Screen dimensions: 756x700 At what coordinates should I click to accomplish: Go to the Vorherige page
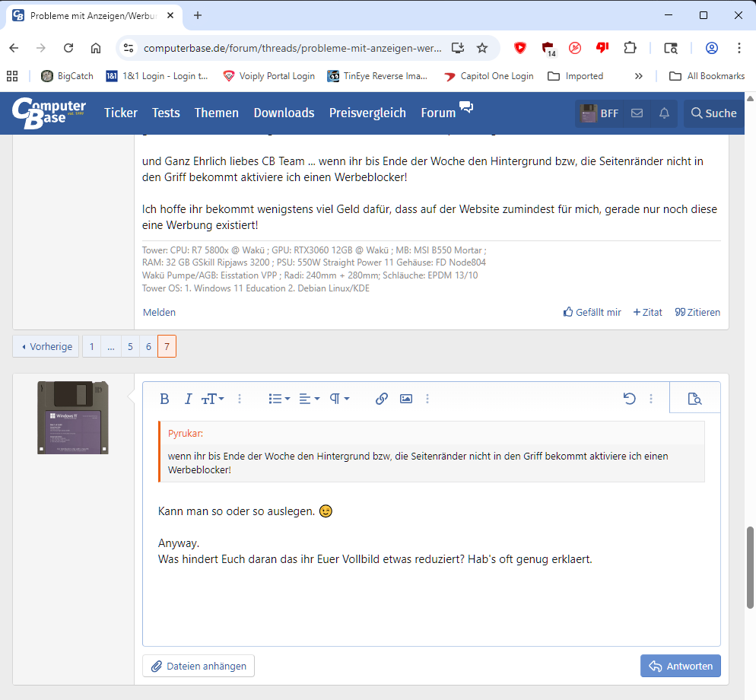coord(46,346)
